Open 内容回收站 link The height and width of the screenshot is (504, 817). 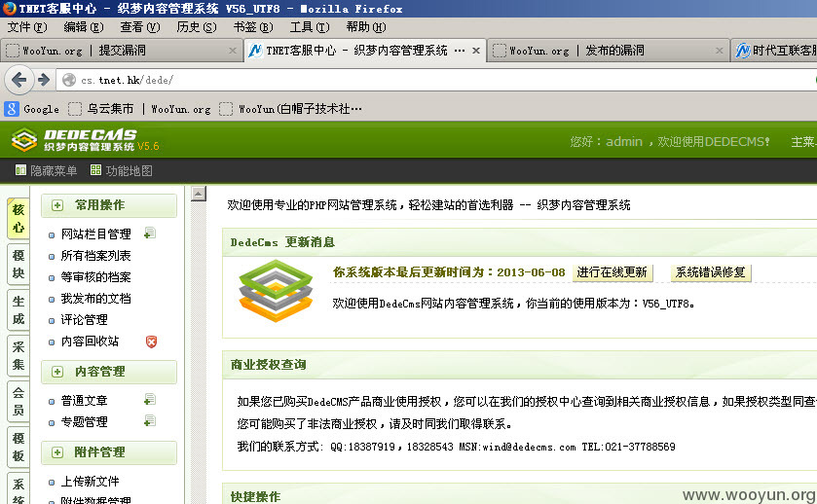[91, 342]
